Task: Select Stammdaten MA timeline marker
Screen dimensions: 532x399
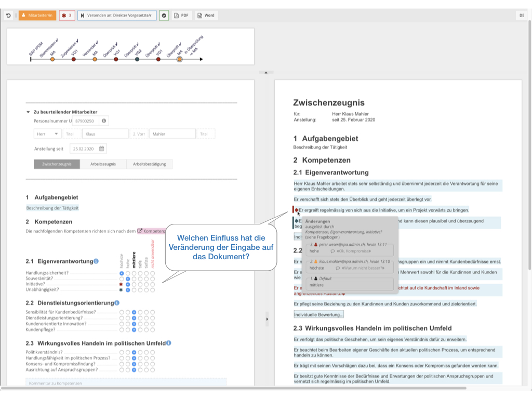Action: [52, 59]
